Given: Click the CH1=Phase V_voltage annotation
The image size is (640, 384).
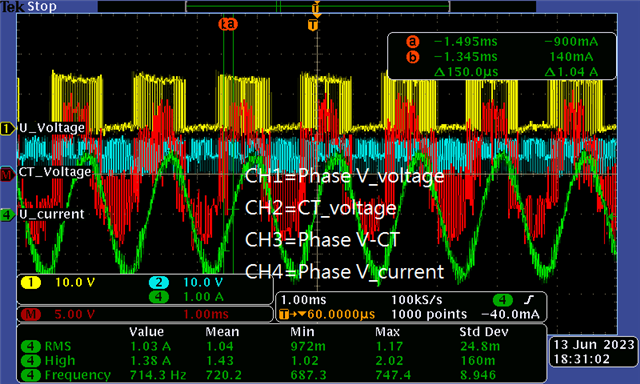Looking at the screenshot, I should pos(344,176).
